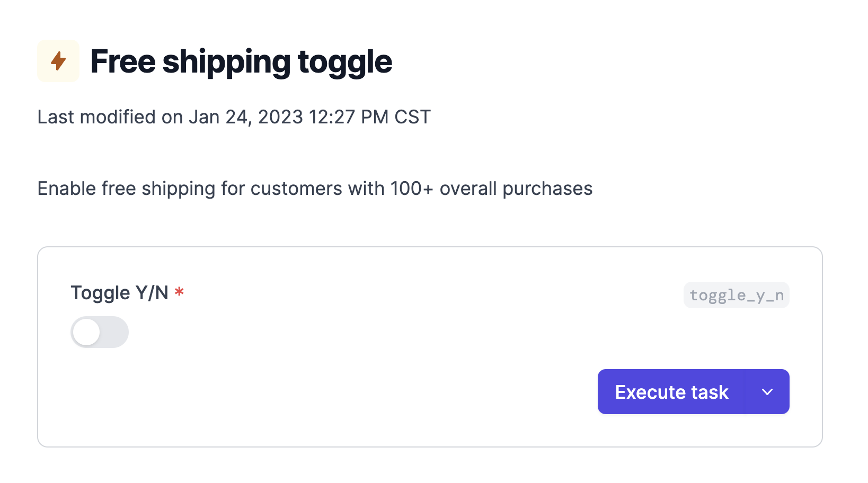The width and height of the screenshot is (868, 483).
Task: Click the toggle_y_n parameter slug badge
Action: click(736, 295)
